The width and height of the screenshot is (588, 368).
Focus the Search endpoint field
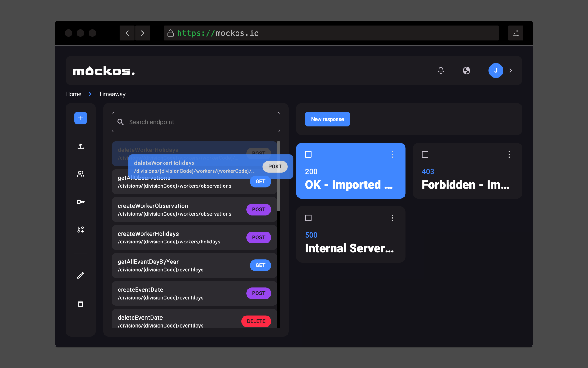[x=196, y=122]
